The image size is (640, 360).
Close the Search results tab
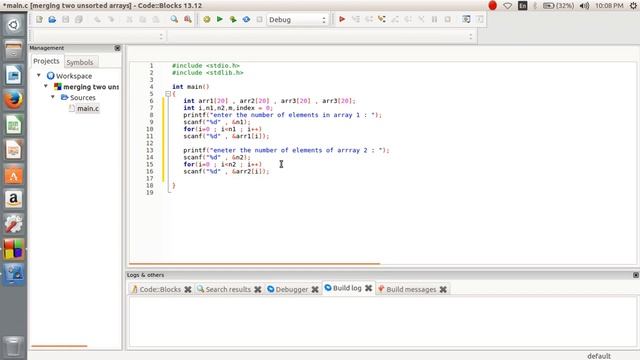pyautogui.click(x=258, y=289)
